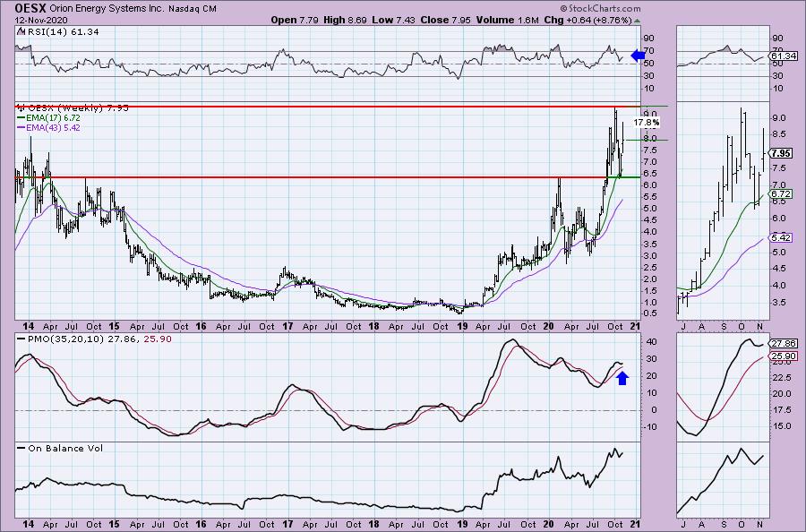Click the 27.86 PMO value tag on the right
The height and width of the screenshot is (532, 806).
click(x=784, y=344)
